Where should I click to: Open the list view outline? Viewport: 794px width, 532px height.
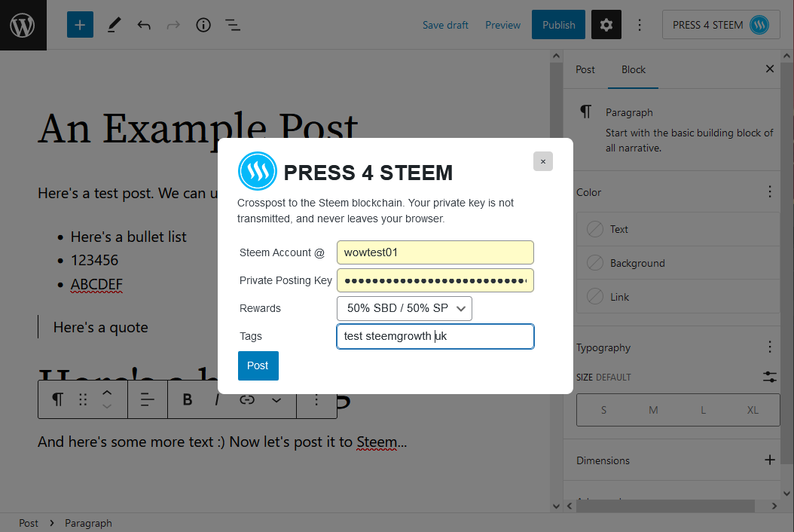[233, 25]
